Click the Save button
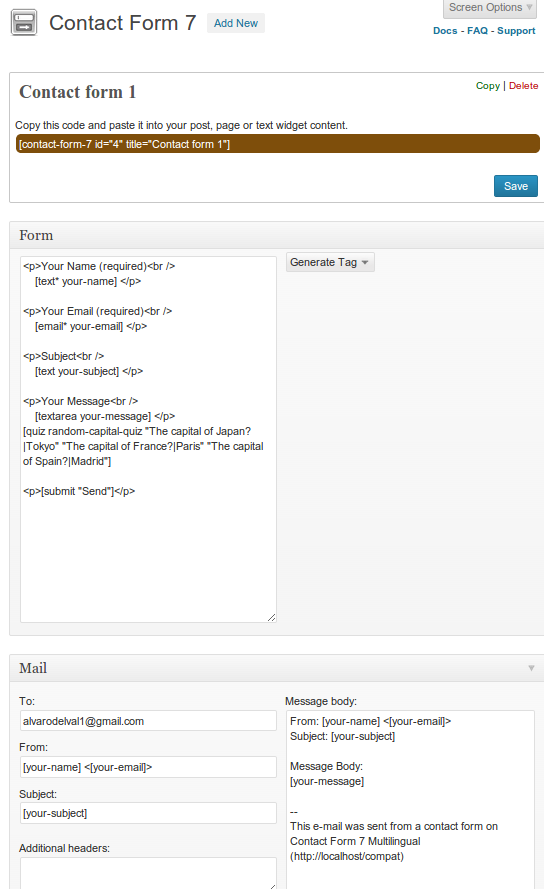Screen dimensions: 544x889 coord(516,186)
